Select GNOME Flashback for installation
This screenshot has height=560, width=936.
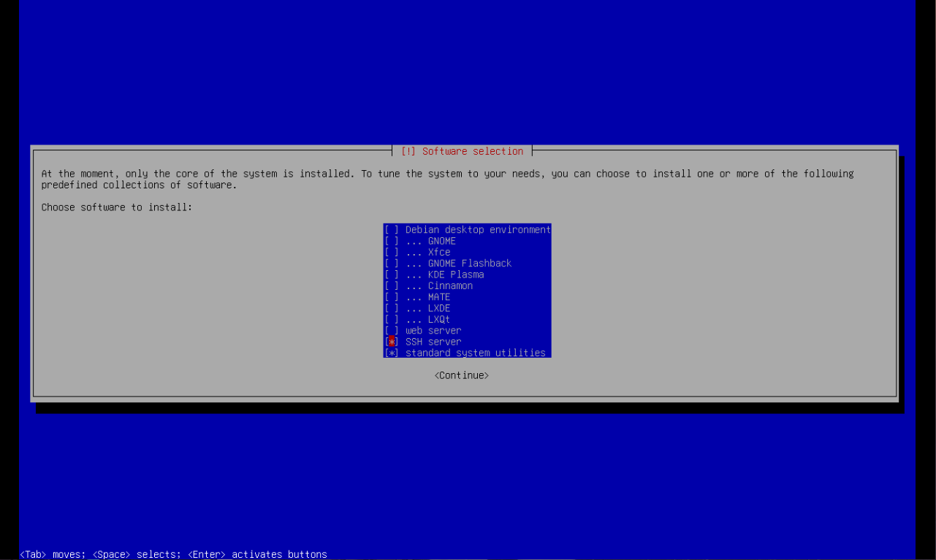click(392, 264)
